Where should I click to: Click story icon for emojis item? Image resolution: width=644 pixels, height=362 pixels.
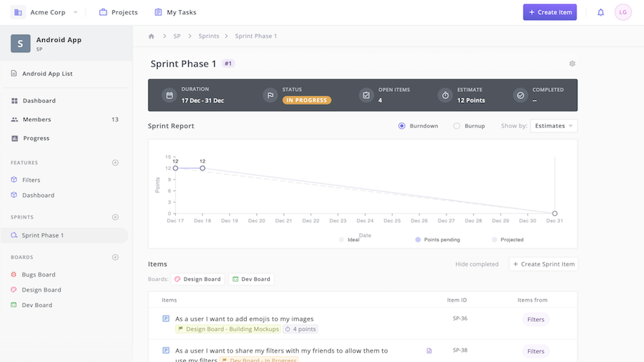coord(166,319)
